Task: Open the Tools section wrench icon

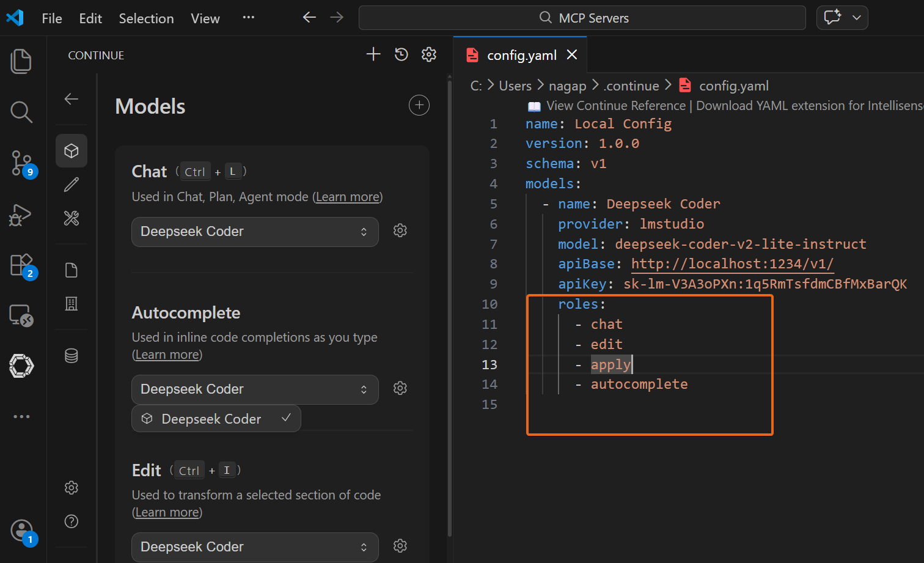Action: click(x=71, y=218)
